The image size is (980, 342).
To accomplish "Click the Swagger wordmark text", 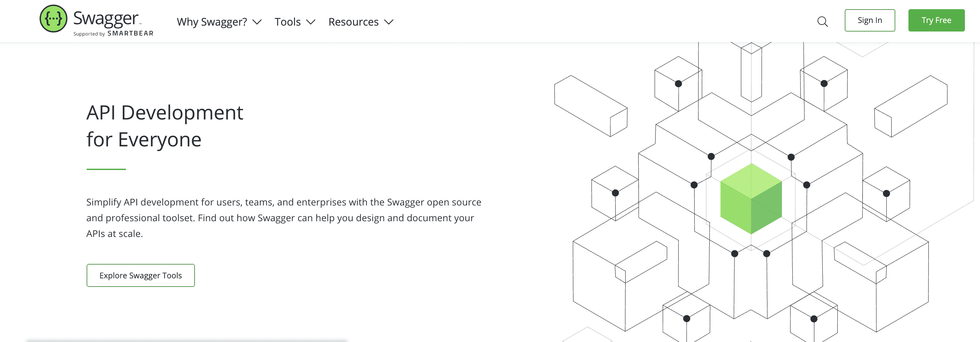I will 106,18.
